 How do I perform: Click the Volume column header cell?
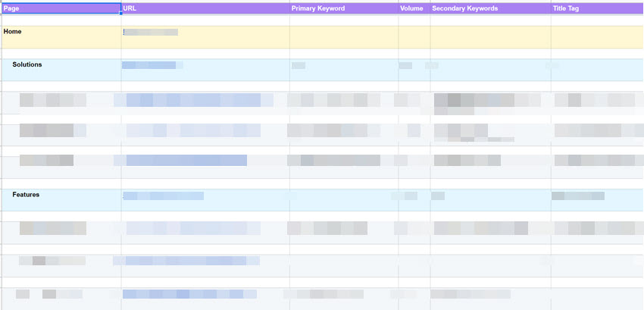[x=414, y=8]
